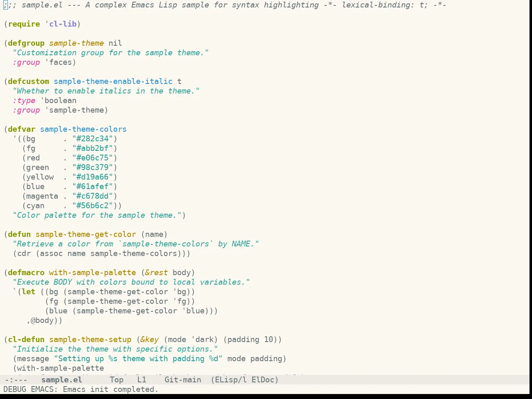The image size is (532, 399).
Task: Click the 'cdr' function call
Action: [24, 254]
